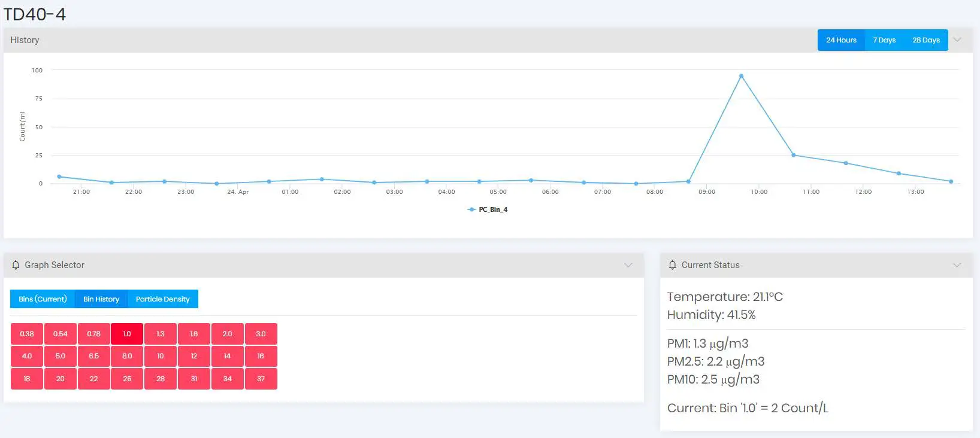Toggle the PC_Bin_4 legend series

[x=488, y=209]
